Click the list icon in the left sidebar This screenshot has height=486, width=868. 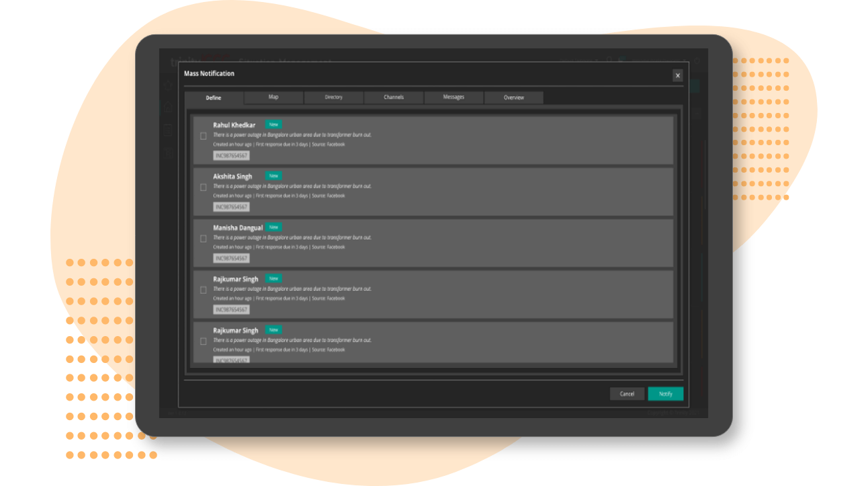(168, 130)
